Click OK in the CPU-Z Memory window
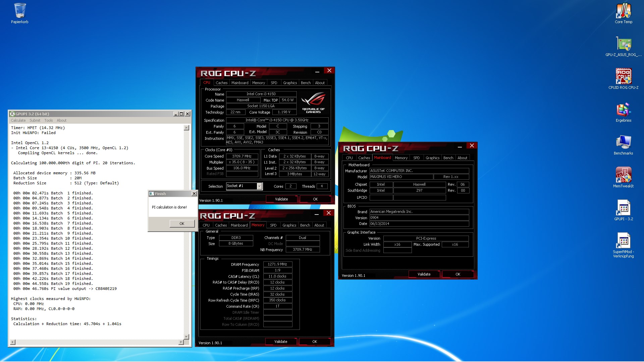644x362 pixels. tap(315, 342)
